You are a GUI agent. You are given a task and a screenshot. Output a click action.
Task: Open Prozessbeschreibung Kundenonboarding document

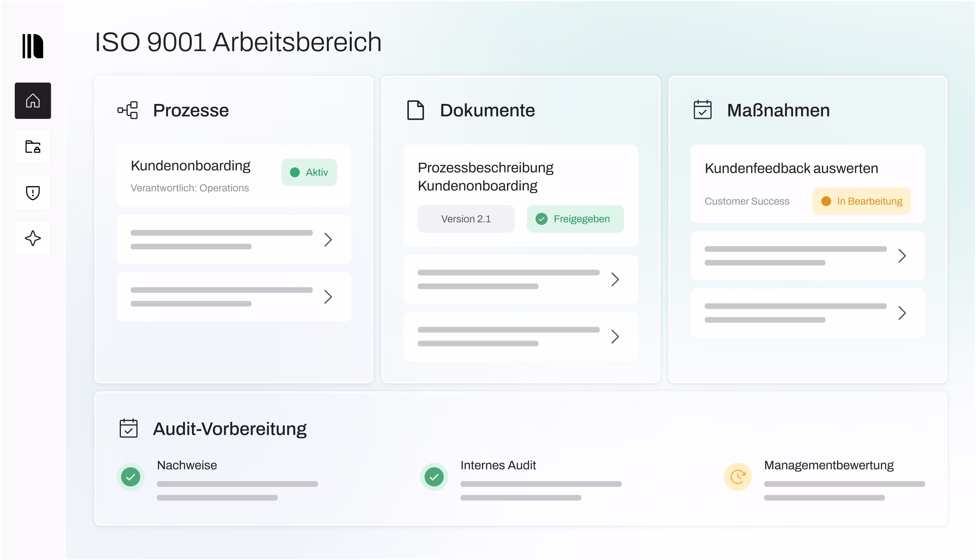pyautogui.click(x=521, y=196)
